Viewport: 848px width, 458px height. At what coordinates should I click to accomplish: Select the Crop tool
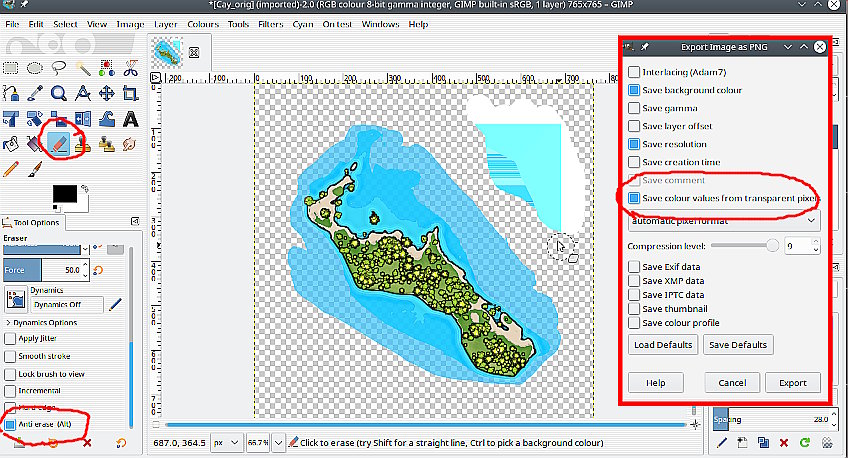click(x=130, y=93)
